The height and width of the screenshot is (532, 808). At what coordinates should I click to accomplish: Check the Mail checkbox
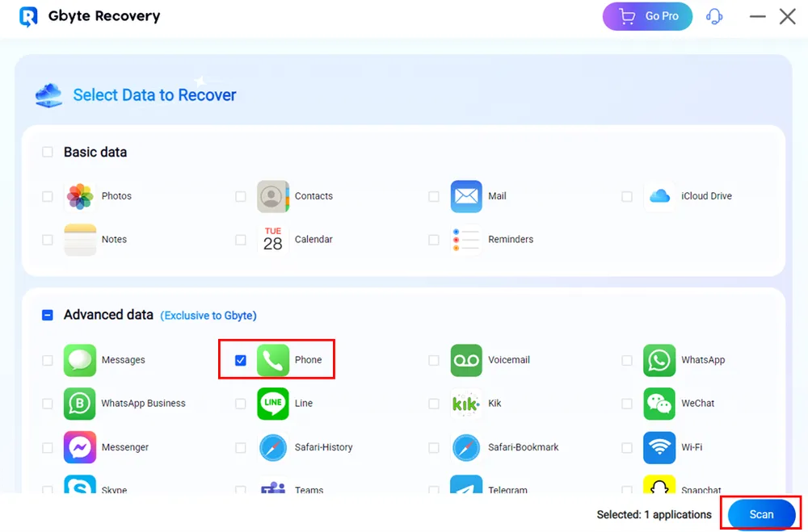pos(434,196)
